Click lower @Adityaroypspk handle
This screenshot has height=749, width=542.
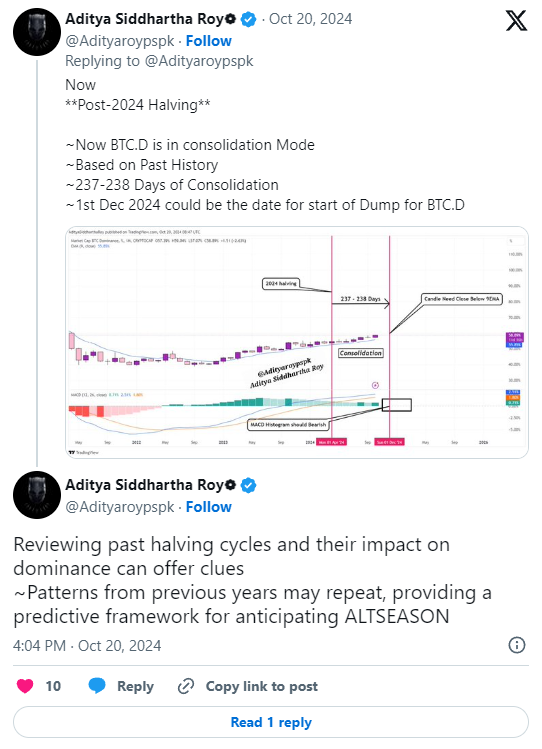[120, 507]
